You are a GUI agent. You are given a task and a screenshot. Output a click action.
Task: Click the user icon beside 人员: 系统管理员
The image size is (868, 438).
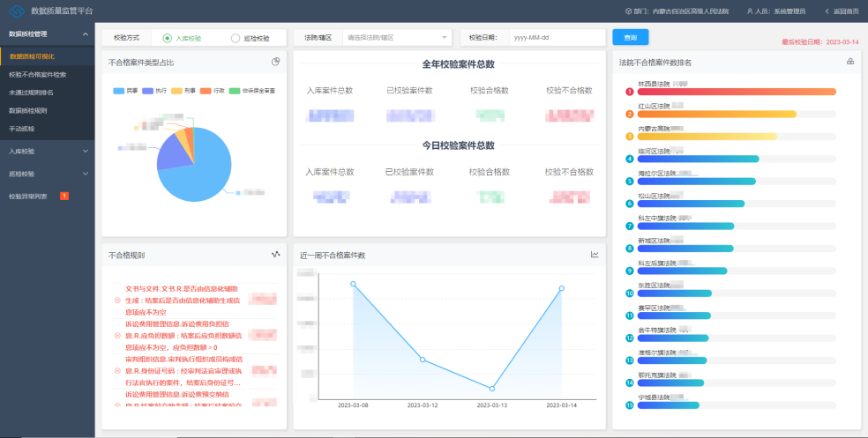750,11
